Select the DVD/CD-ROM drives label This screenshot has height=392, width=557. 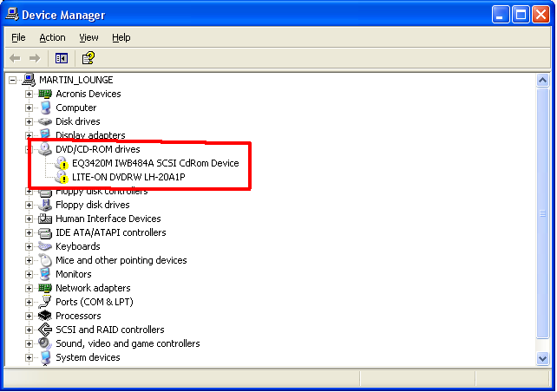[98, 149]
